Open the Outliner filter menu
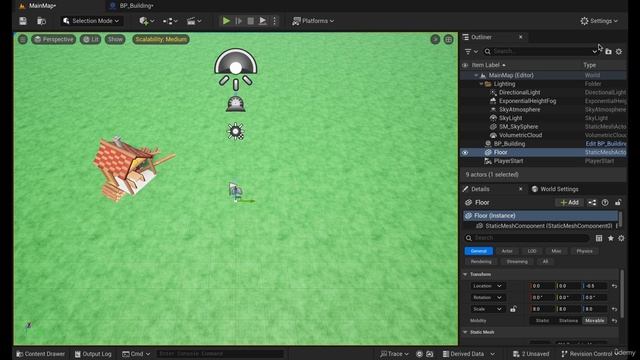The height and width of the screenshot is (360, 640). click(x=471, y=51)
